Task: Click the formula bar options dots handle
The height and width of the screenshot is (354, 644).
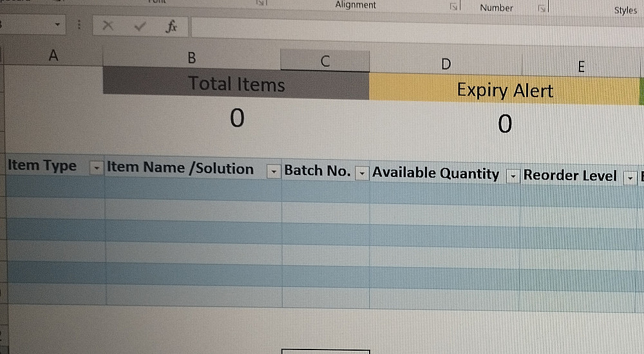Action: click(x=79, y=25)
